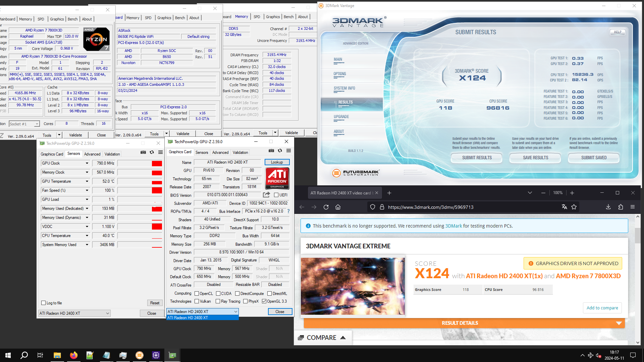
Task: Toggle OpenGL 3.3 checkbox
Action: click(264, 301)
